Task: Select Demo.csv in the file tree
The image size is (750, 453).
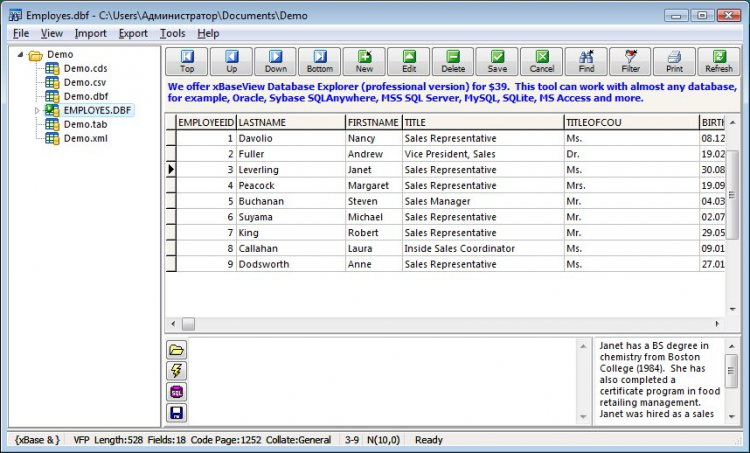Action: tap(85, 82)
